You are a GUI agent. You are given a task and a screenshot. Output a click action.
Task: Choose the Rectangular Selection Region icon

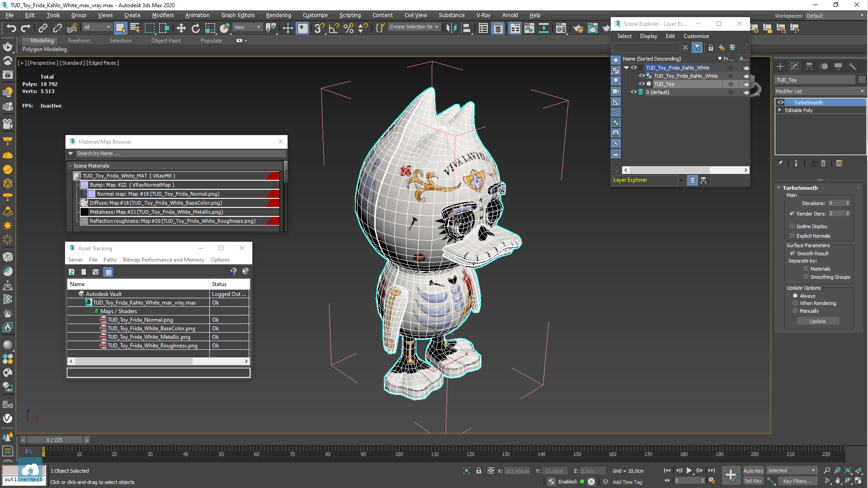149,28
